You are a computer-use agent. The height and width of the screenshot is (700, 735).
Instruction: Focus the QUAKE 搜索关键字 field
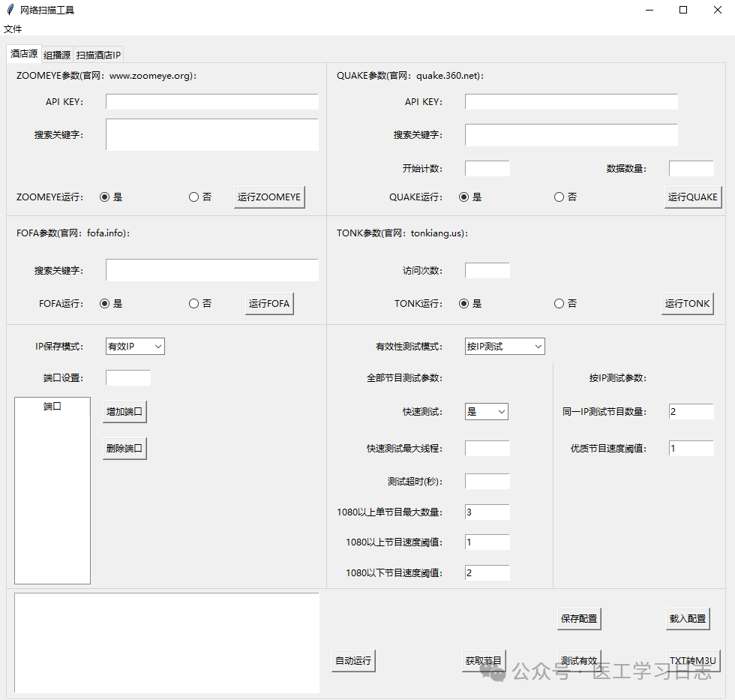[x=571, y=135]
